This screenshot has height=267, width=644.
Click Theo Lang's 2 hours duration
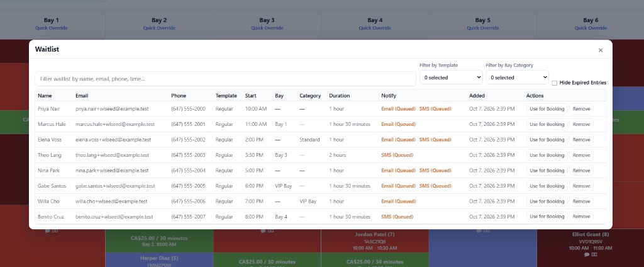pos(338,155)
